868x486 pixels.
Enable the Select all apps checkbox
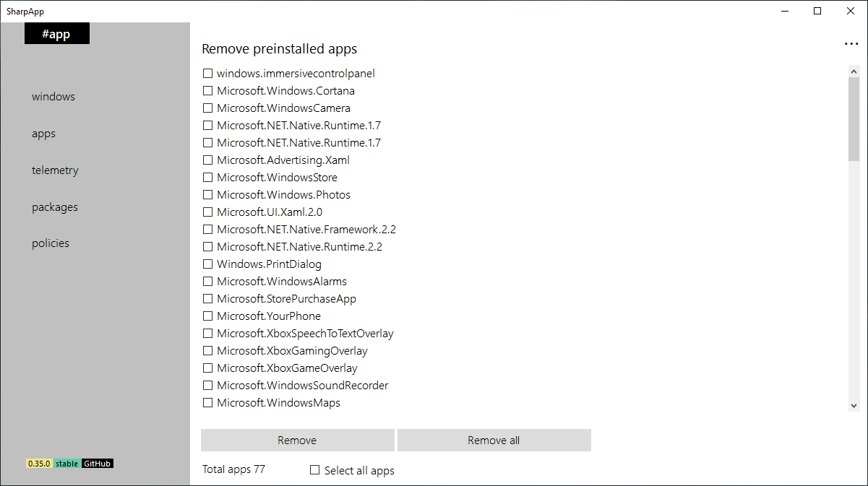pyautogui.click(x=315, y=470)
